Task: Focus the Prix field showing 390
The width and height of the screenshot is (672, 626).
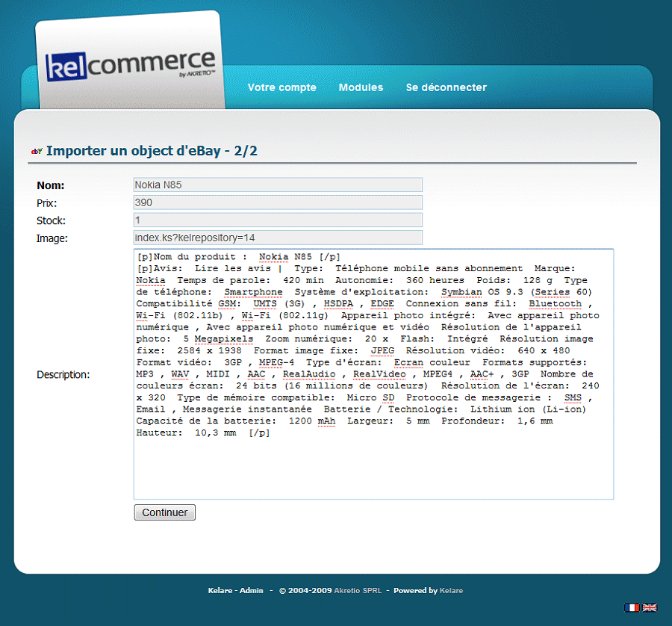Action: (x=278, y=202)
